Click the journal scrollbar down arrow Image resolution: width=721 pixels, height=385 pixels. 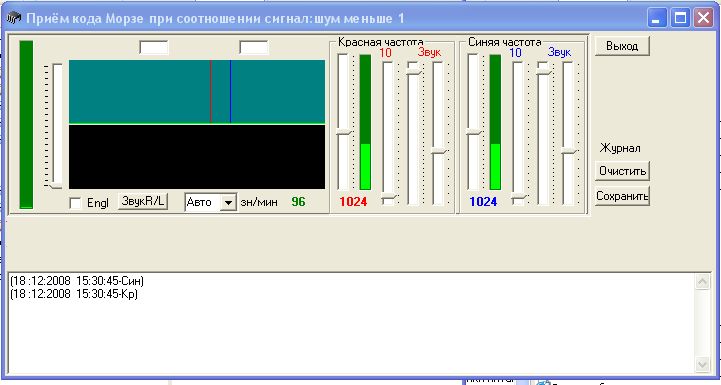point(702,365)
